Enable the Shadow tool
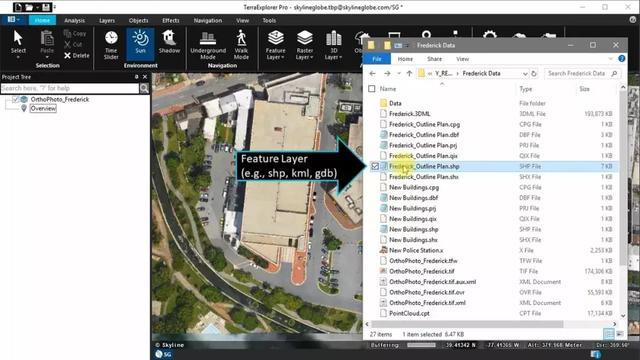Image resolution: width=640 pixels, height=360 pixels. [x=169, y=42]
